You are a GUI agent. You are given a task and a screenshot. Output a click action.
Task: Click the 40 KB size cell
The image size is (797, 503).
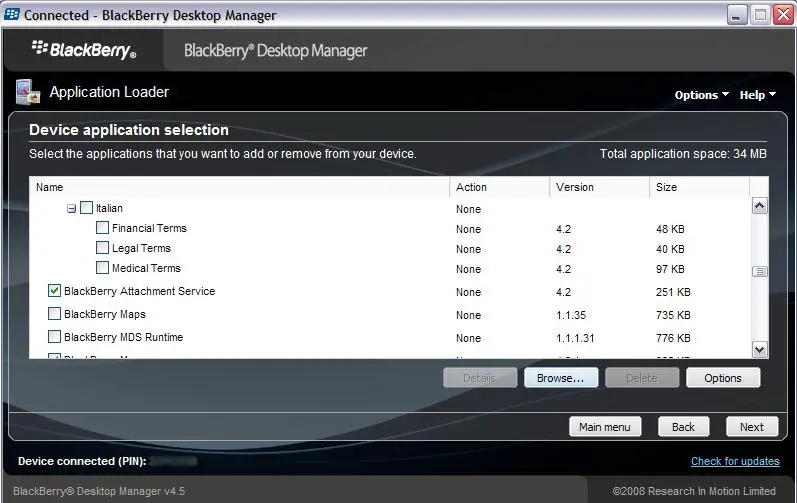[670, 249]
